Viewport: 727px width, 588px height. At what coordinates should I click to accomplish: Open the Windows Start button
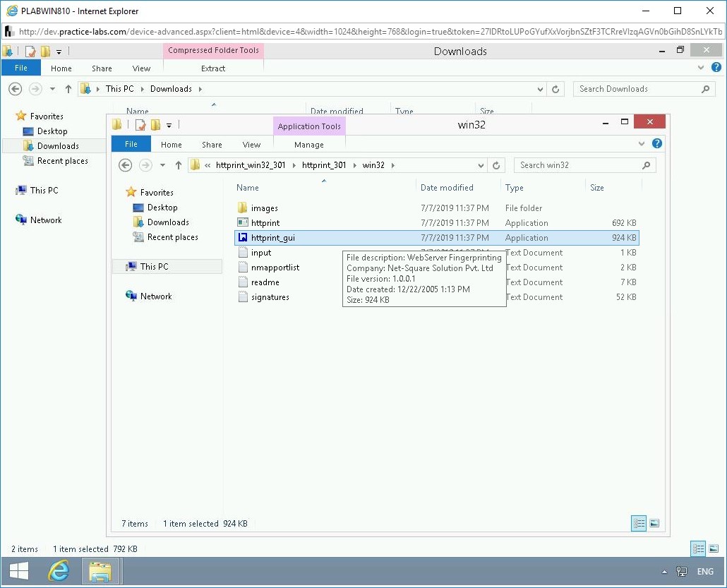click(x=19, y=571)
